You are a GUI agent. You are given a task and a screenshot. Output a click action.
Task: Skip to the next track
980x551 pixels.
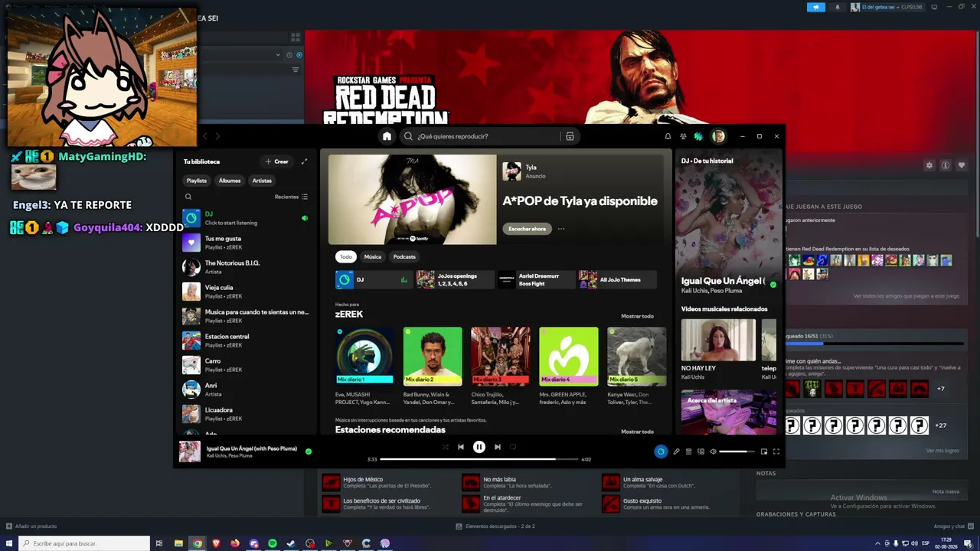pos(498,447)
